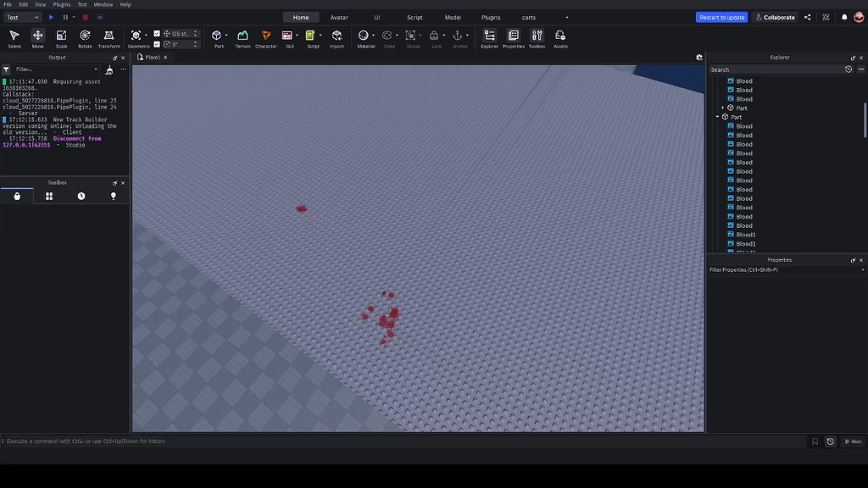The image size is (868, 488).
Task: Open the View menu
Action: pos(41,4)
